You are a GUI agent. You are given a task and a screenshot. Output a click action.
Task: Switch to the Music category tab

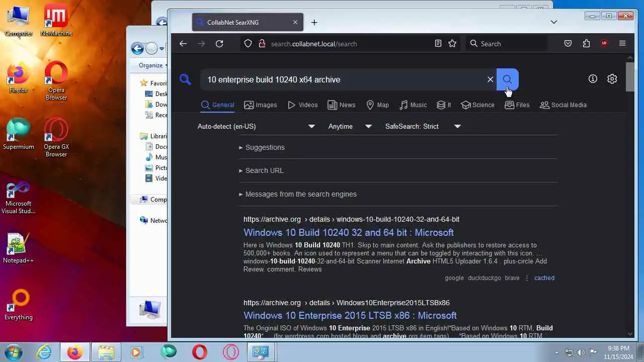pyautogui.click(x=413, y=105)
